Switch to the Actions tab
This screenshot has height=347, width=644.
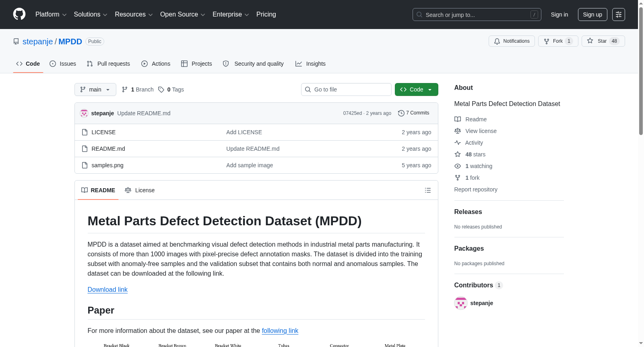(156, 64)
